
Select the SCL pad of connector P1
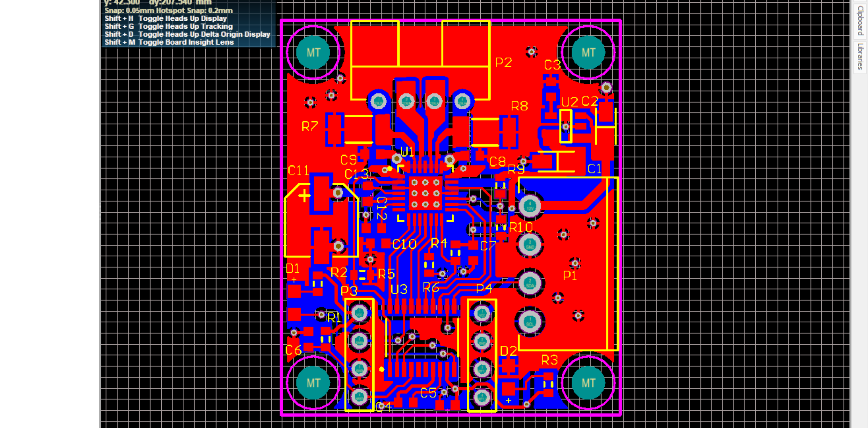(530, 322)
